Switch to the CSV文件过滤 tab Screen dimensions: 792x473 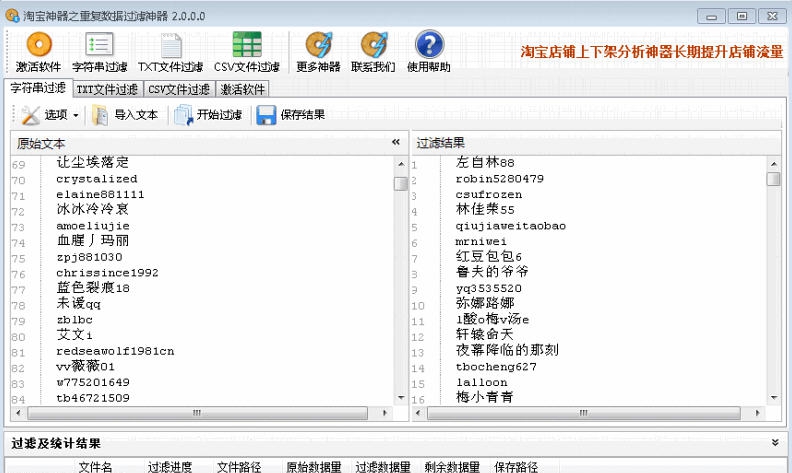(x=179, y=89)
